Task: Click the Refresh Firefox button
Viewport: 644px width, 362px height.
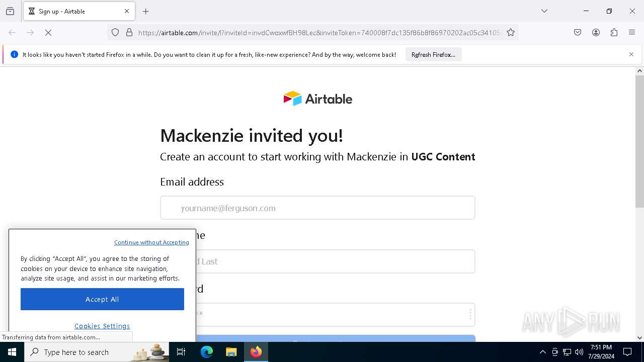Action: click(x=433, y=54)
